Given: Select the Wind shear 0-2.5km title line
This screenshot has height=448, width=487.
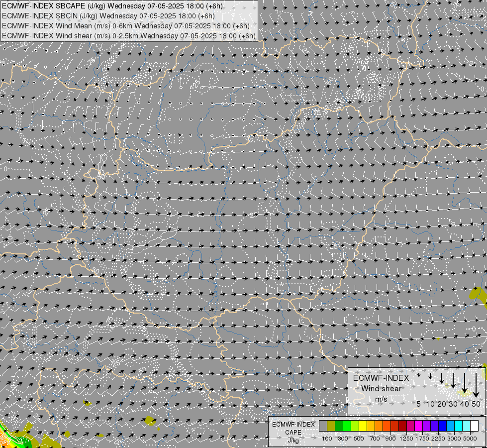Looking at the screenshot, I should click(x=128, y=36).
